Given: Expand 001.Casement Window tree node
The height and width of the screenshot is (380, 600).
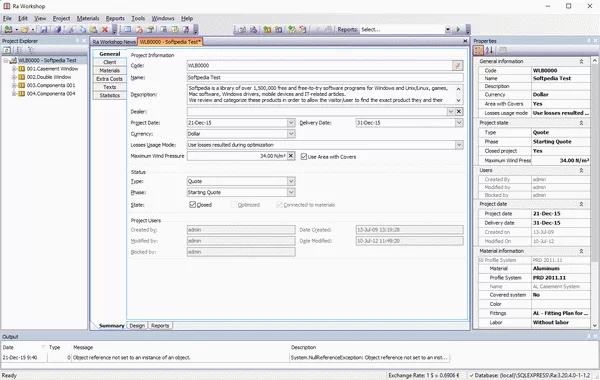Looking at the screenshot, I should pyautogui.click(x=14, y=69).
